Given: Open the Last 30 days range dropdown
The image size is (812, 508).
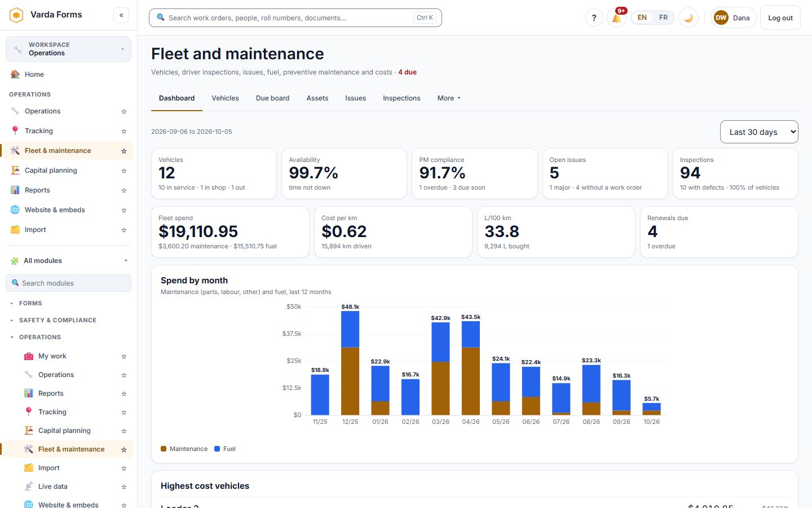Looking at the screenshot, I should point(759,132).
